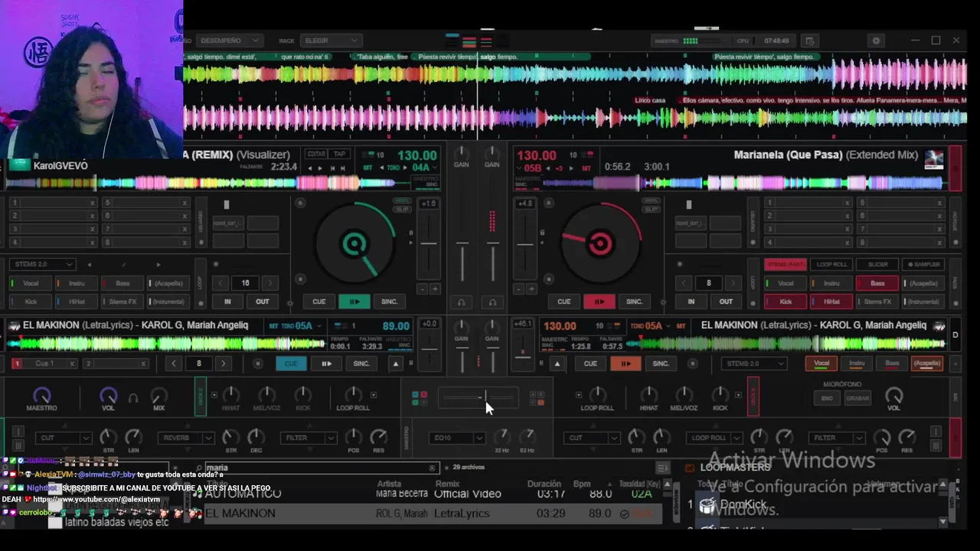
Task: Open the STEMS 2.0 pad mode dropdown on the left deck
Action: [42, 264]
